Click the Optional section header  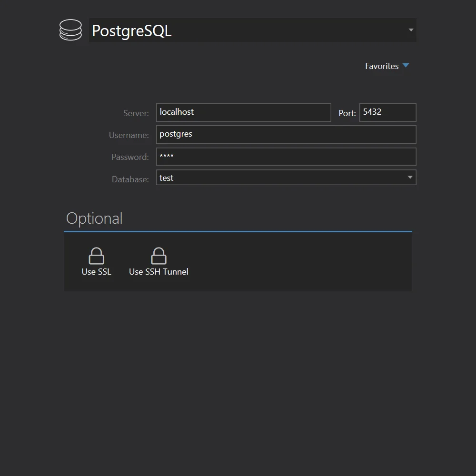click(94, 218)
